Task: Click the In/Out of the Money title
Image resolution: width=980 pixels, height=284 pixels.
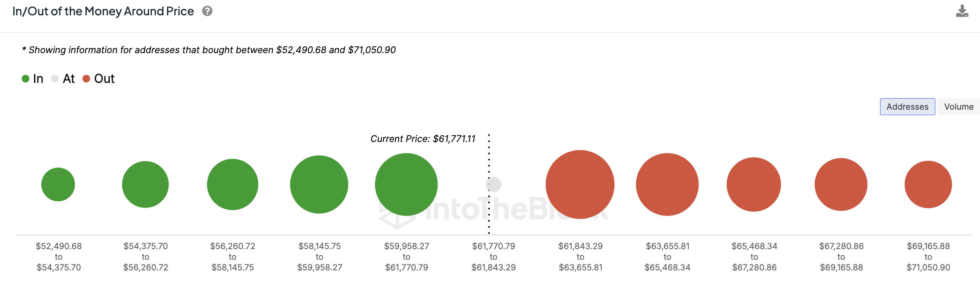Action: coord(103,11)
